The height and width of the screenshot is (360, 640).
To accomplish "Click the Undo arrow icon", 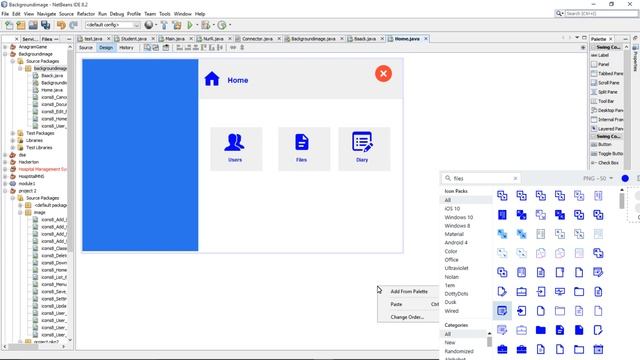I will pyautogui.click(x=61, y=25).
